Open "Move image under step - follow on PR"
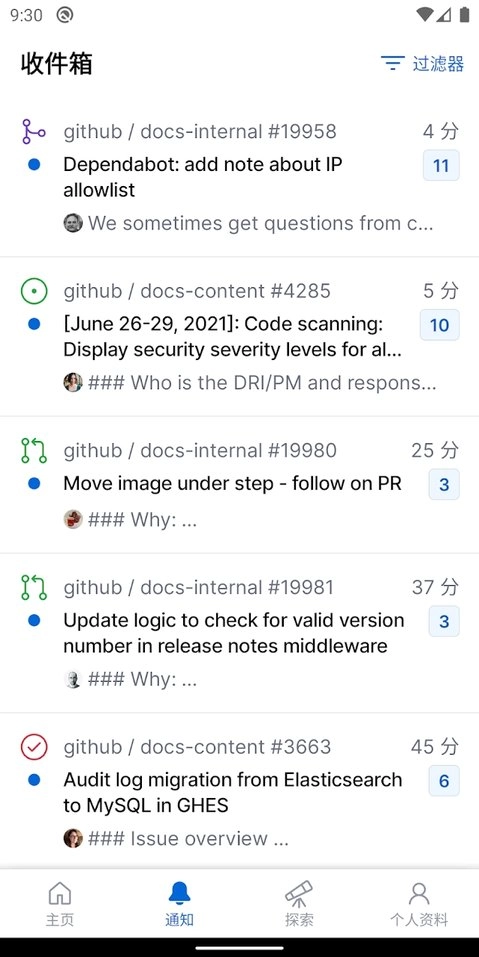 pos(239,485)
